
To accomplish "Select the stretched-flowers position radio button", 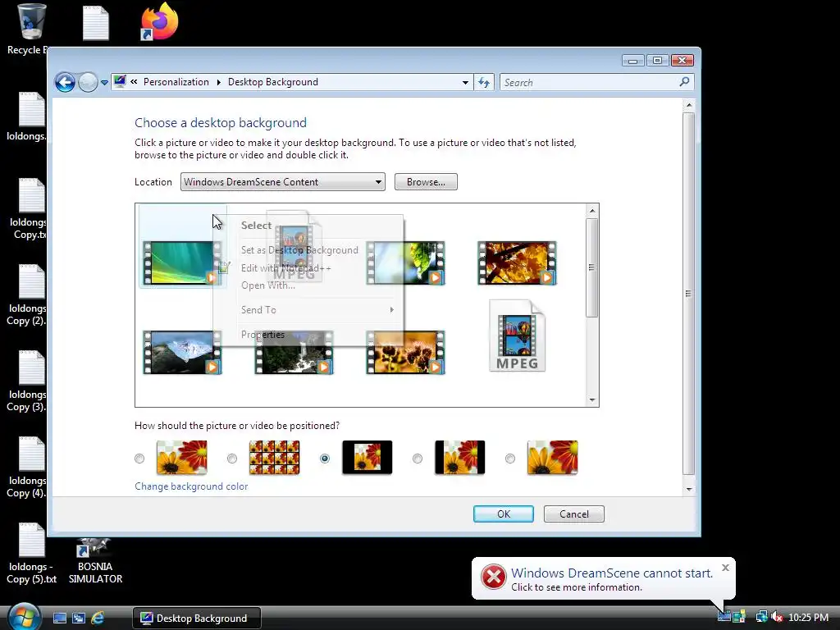I will pyautogui.click(x=139, y=459).
